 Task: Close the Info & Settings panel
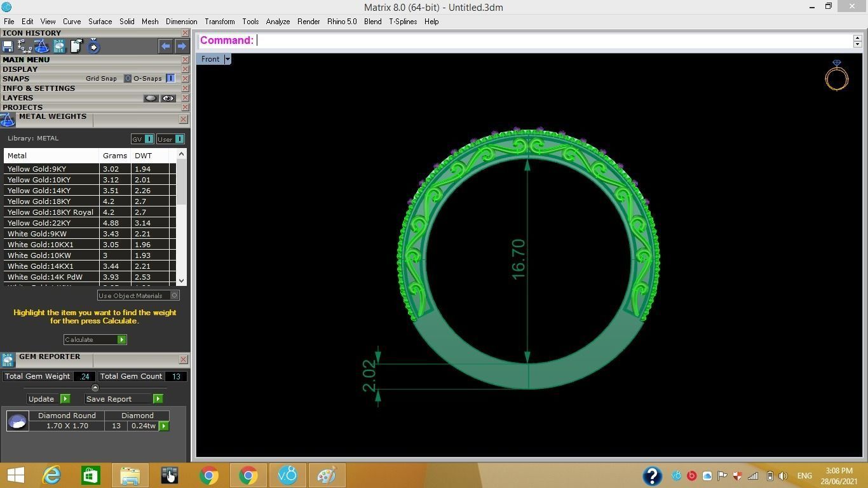(x=185, y=88)
